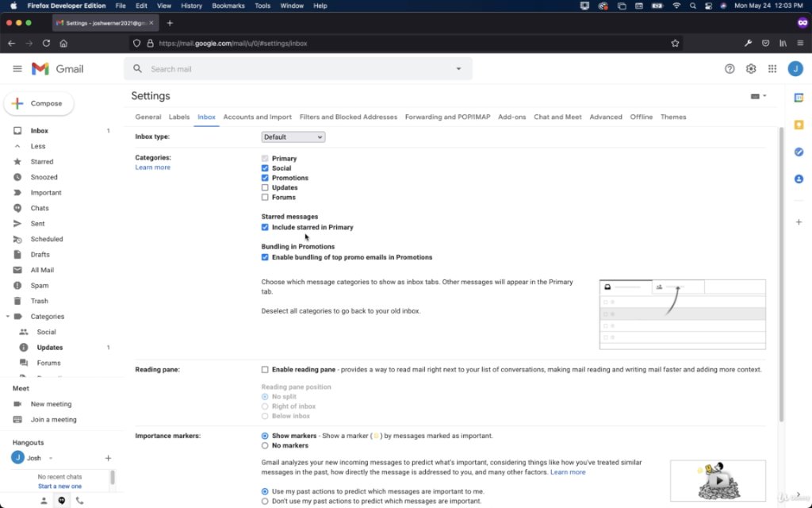This screenshot has height=508, width=812.
Task: Click the settings page vertical scrollbar
Action: click(x=781, y=274)
